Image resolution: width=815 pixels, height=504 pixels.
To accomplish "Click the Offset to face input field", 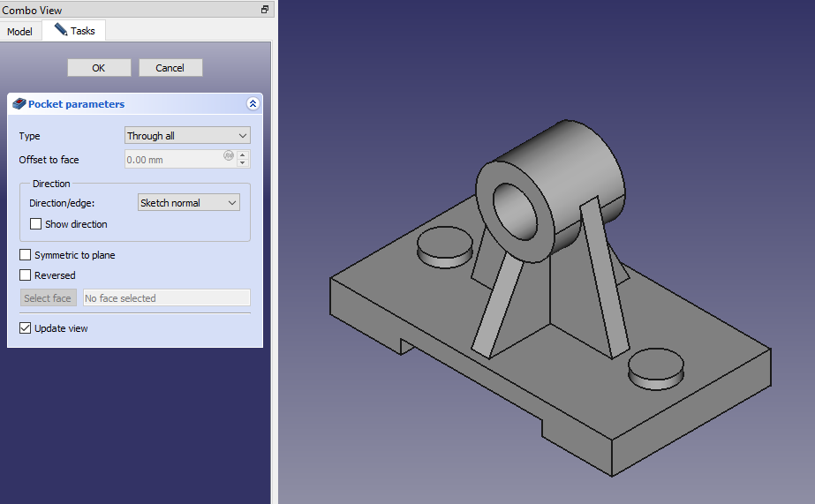I will (172, 160).
